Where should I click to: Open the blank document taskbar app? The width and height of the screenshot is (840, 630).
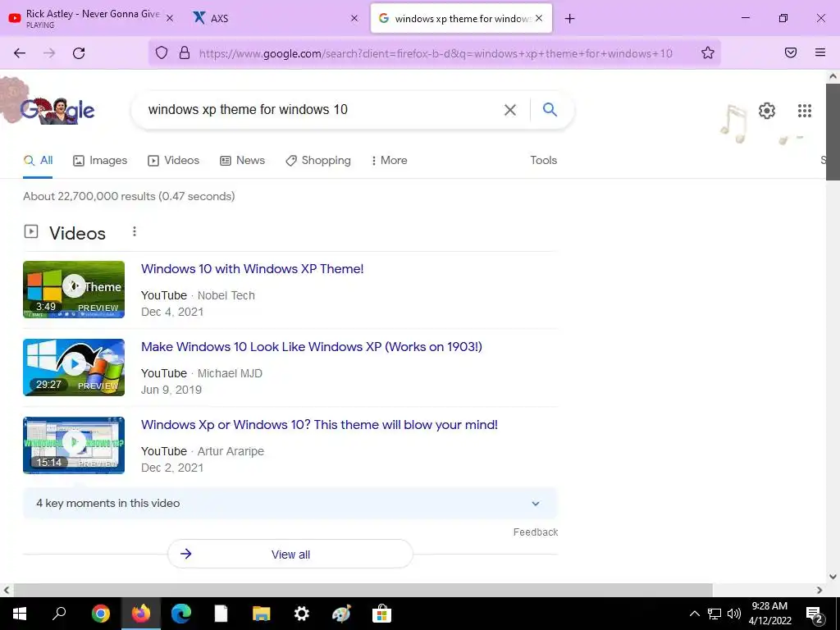(x=221, y=614)
